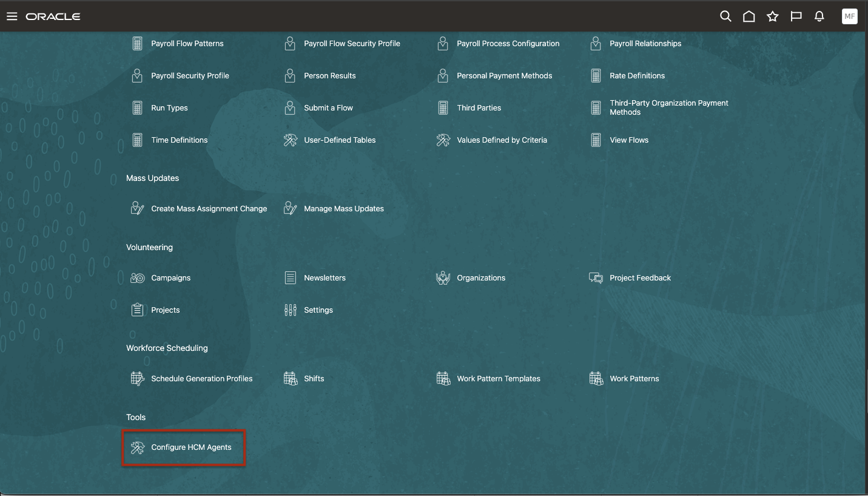868x496 pixels.
Task: Go to the Home icon
Action: 749,16
